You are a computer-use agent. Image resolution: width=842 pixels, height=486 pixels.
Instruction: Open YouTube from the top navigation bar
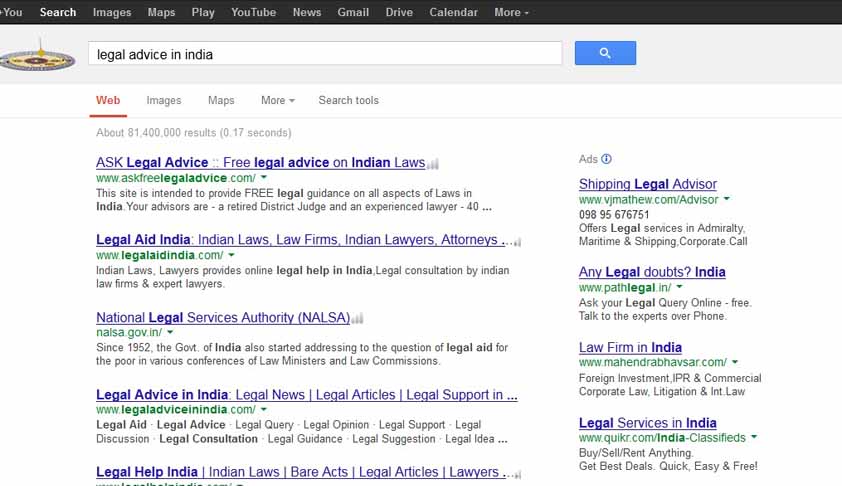pyautogui.click(x=253, y=12)
